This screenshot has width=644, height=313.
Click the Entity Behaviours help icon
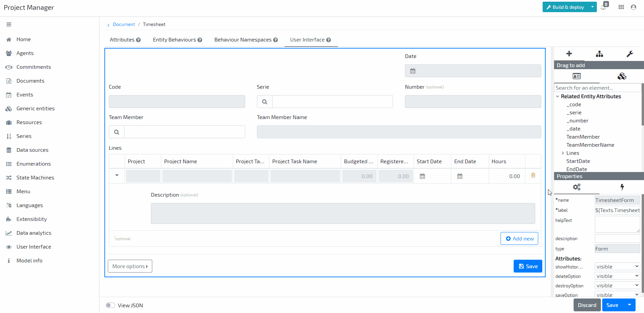pos(200,40)
